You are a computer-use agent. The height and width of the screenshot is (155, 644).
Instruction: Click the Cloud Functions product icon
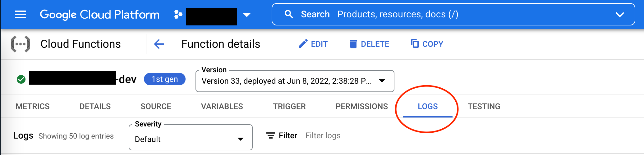21,44
